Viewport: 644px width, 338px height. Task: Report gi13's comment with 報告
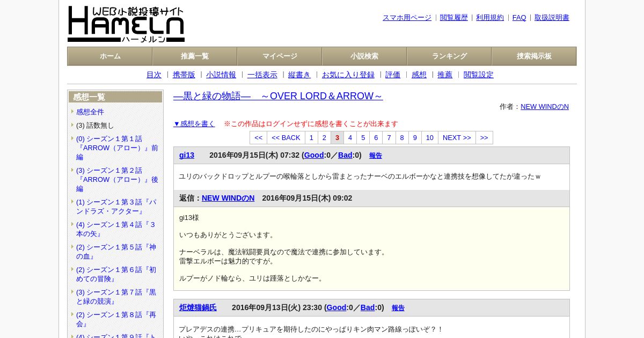376,156
